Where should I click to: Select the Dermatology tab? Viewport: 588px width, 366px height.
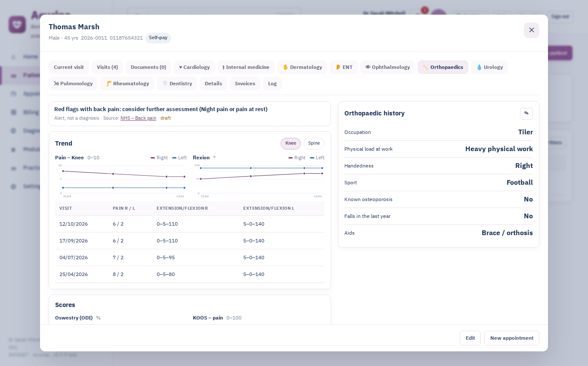(302, 67)
